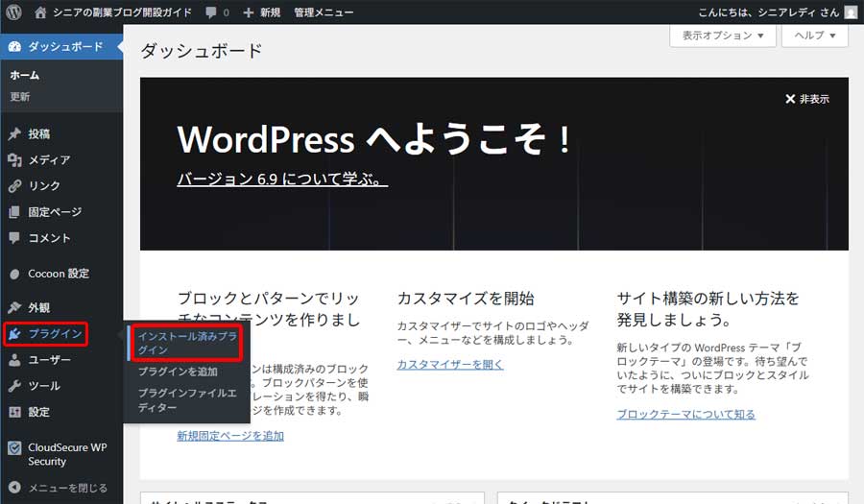Screen dimensions: 864x504
Task: Click the pages icon beside 固定ページ
Action: click(14, 212)
